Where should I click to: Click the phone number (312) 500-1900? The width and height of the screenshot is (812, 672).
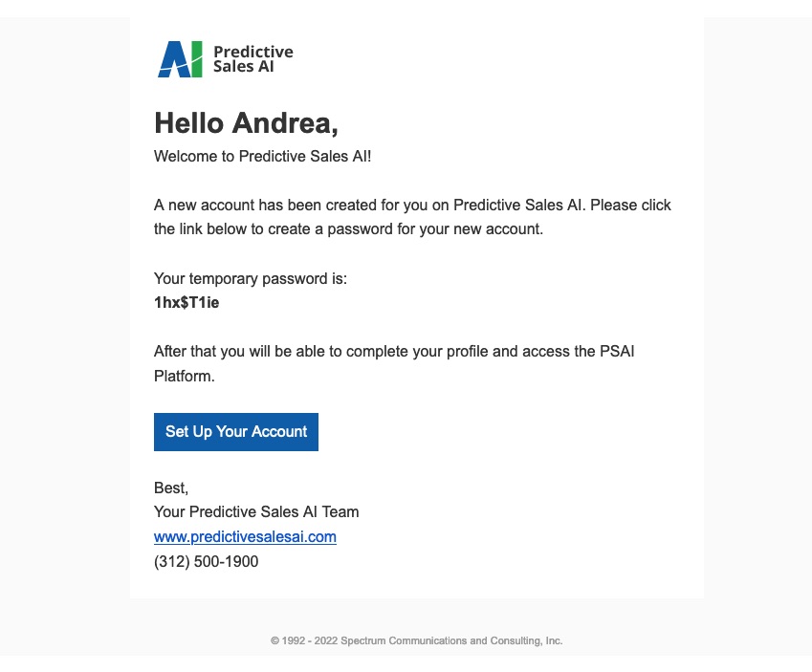click(x=206, y=562)
